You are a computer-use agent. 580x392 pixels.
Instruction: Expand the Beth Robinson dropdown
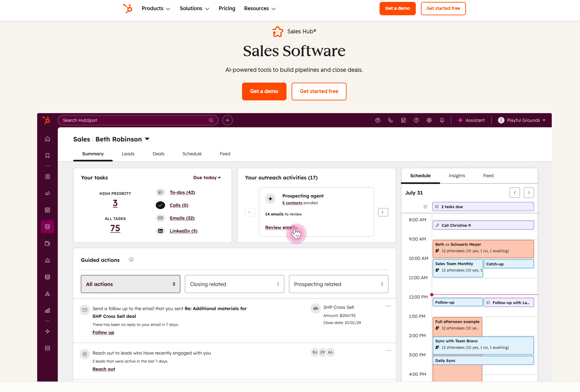pyautogui.click(x=147, y=139)
